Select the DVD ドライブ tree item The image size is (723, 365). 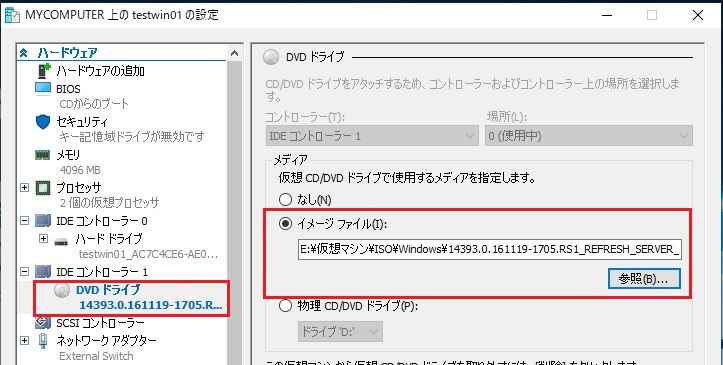tap(108, 289)
